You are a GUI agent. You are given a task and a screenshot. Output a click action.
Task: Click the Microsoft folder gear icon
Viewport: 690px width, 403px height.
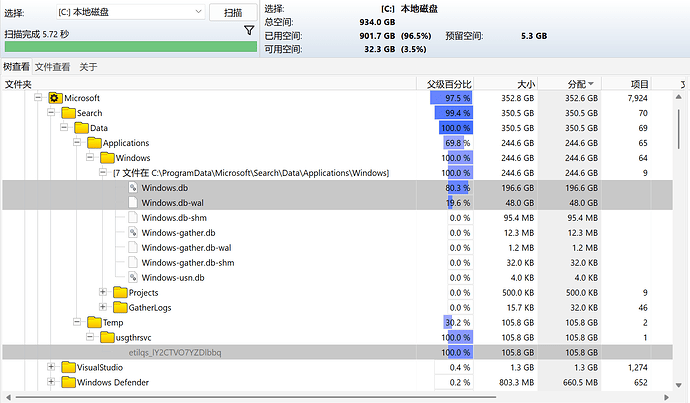point(55,98)
